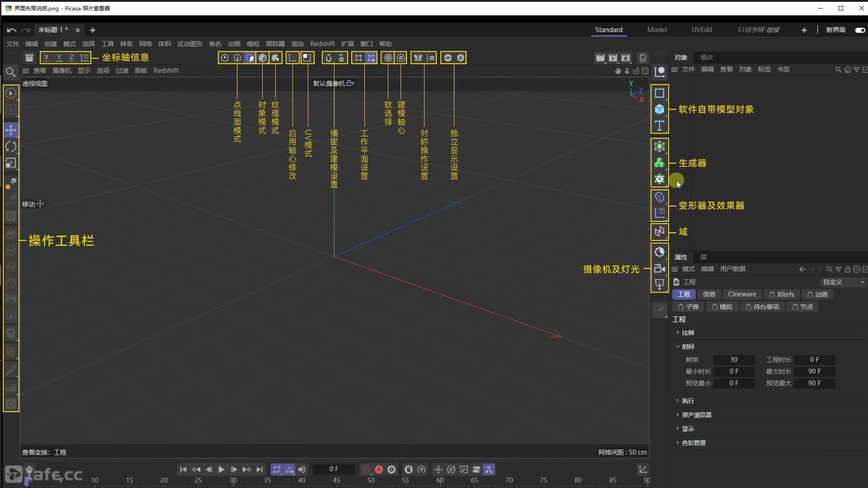Image resolution: width=868 pixels, height=488 pixels.
Task: Add a Null object icon
Action: click(660, 72)
